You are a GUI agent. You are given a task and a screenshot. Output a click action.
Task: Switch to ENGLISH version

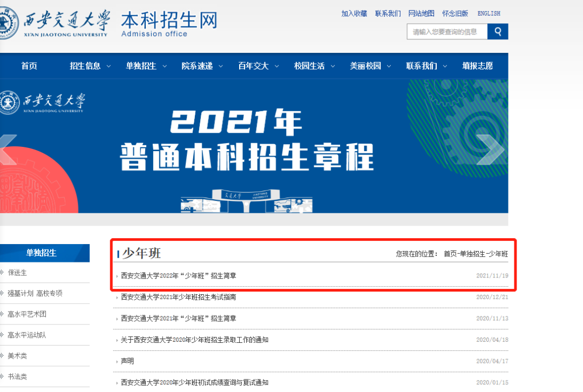(x=489, y=13)
